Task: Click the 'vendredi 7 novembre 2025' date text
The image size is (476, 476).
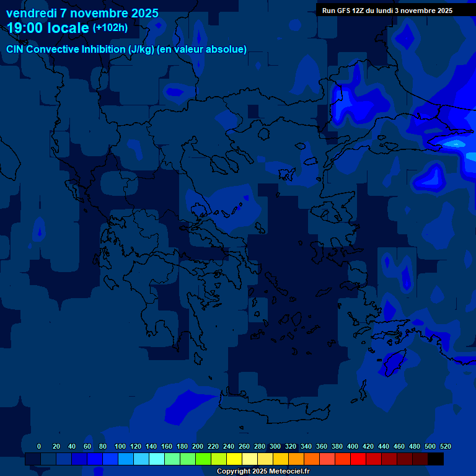Action: pyautogui.click(x=82, y=13)
